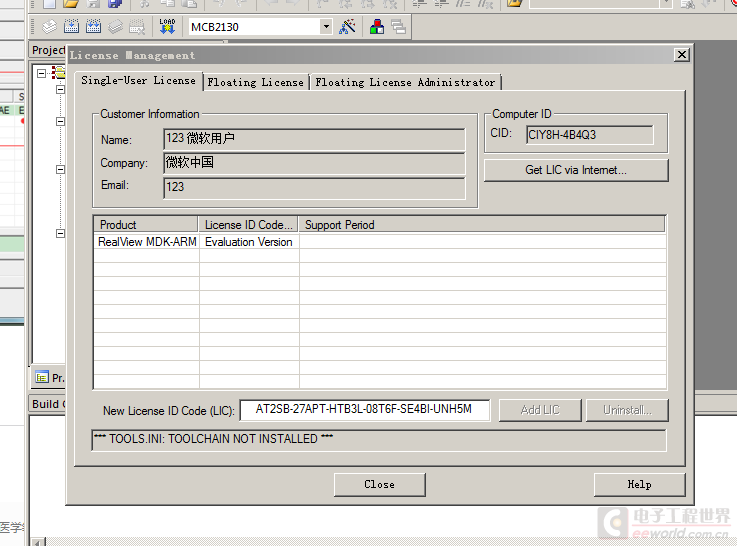Image resolution: width=737 pixels, height=546 pixels.
Task: Click the Pr. project tab icon
Action: click(42, 377)
